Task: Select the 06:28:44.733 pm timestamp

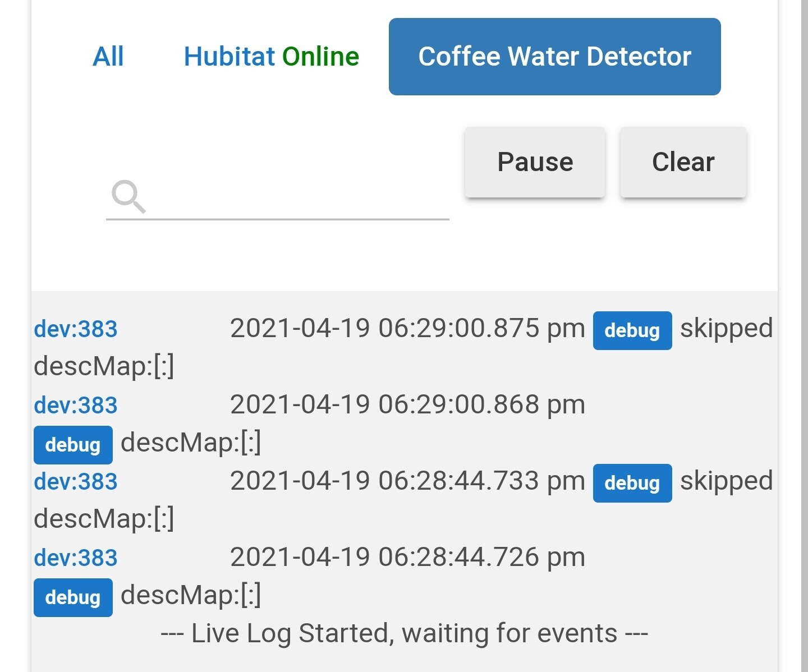Action: pos(407,481)
